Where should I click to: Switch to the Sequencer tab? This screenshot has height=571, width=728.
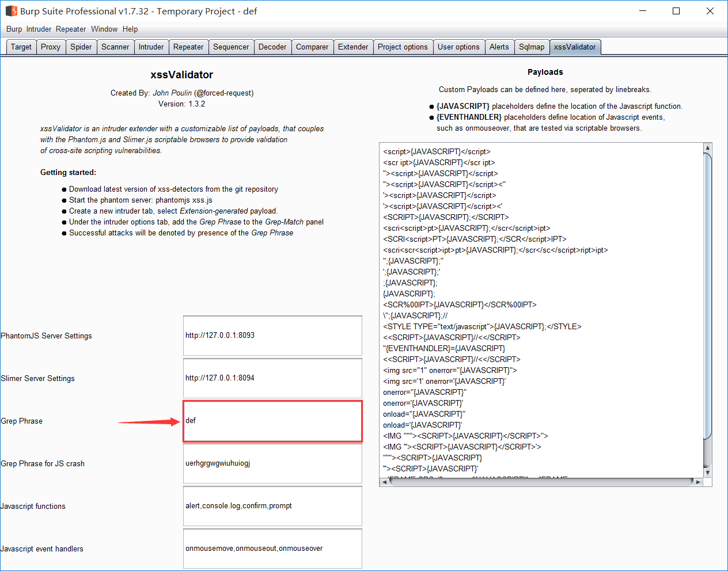(x=231, y=47)
